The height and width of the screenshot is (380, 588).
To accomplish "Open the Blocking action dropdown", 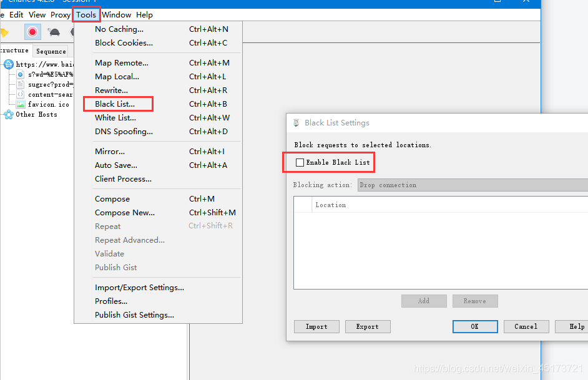I will [473, 185].
